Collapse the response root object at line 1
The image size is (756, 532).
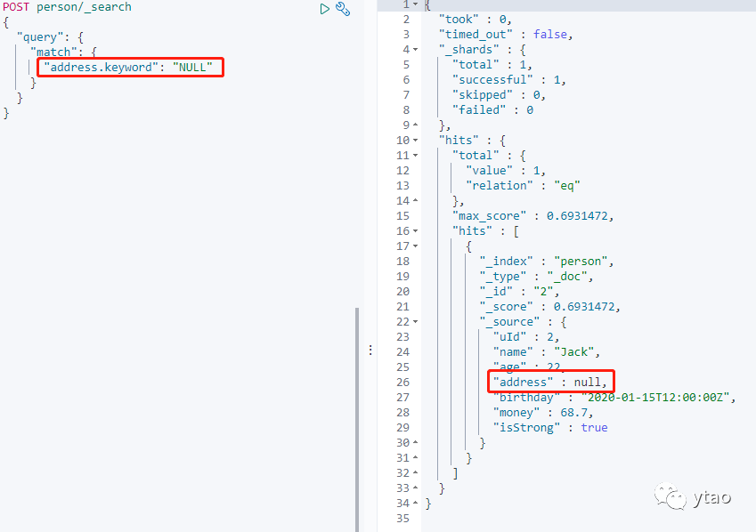416,4
